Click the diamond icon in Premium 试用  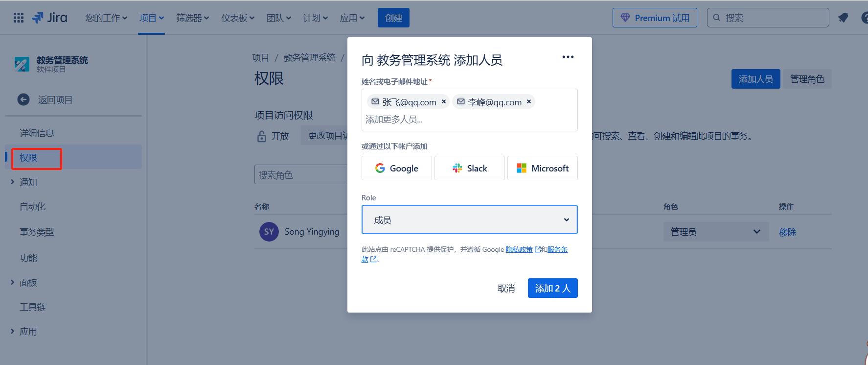click(625, 18)
